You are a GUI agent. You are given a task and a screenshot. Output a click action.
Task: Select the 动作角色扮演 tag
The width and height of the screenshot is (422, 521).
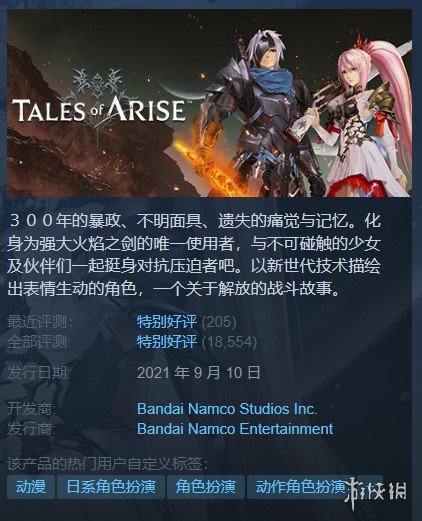(x=300, y=487)
